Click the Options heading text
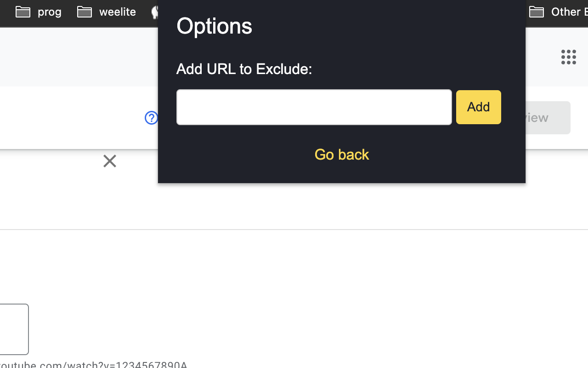 click(x=215, y=26)
